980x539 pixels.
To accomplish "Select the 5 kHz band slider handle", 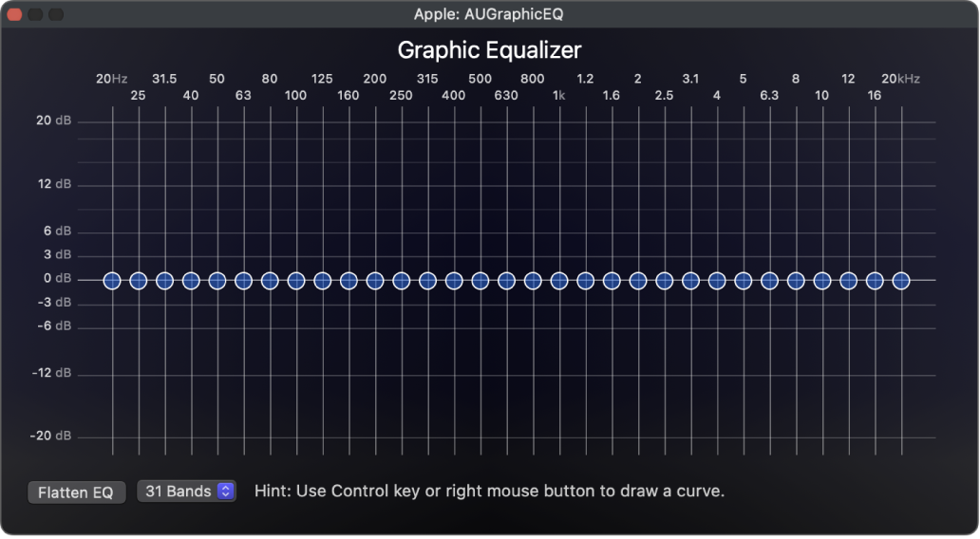I will pyautogui.click(x=744, y=280).
